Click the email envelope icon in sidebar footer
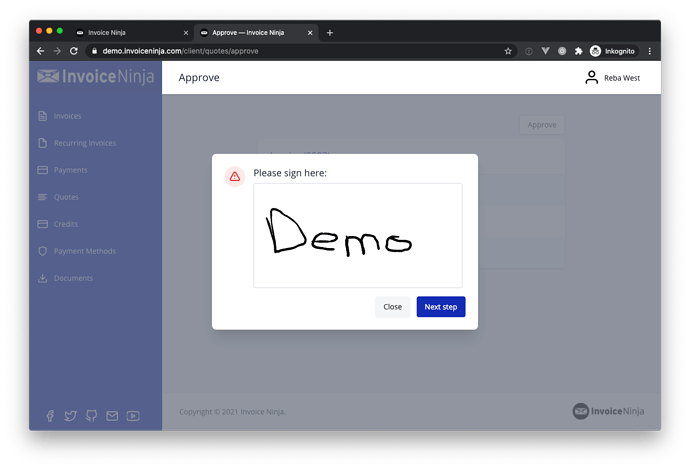 (112, 416)
